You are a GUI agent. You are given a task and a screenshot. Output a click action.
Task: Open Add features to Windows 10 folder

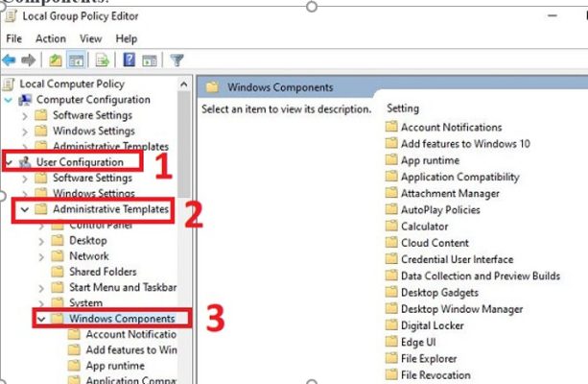[465, 144]
